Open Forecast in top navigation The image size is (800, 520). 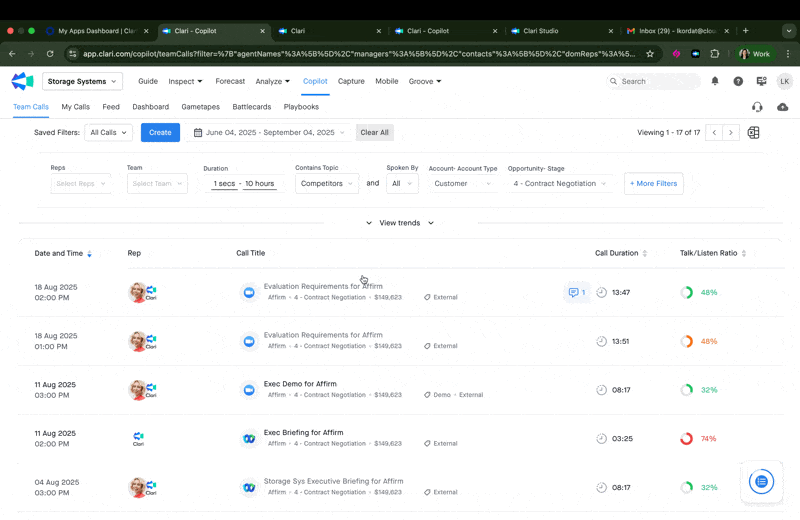(230, 81)
